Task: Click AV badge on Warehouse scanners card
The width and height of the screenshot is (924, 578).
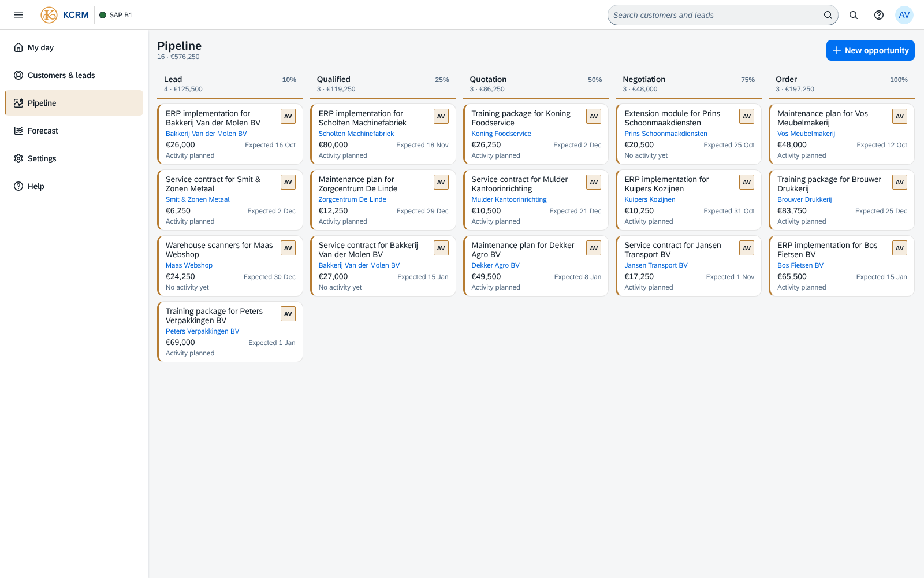Action: [x=288, y=248]
